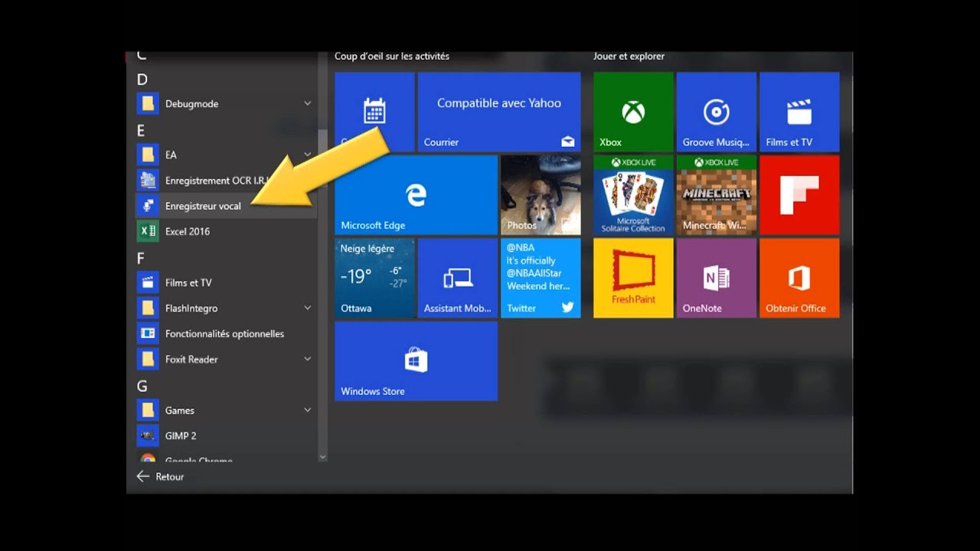Select the GIMP 2 entry text

pos(181,435)
